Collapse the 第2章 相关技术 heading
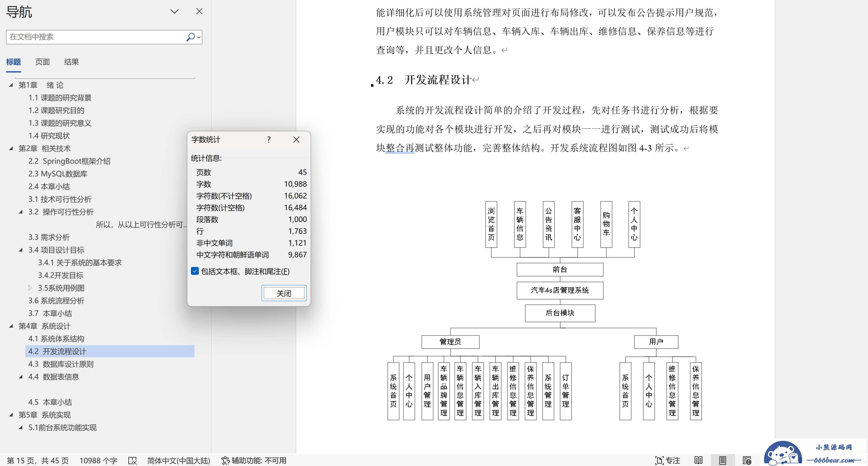Screen dimensions: 868x466 tap(11, 148)
